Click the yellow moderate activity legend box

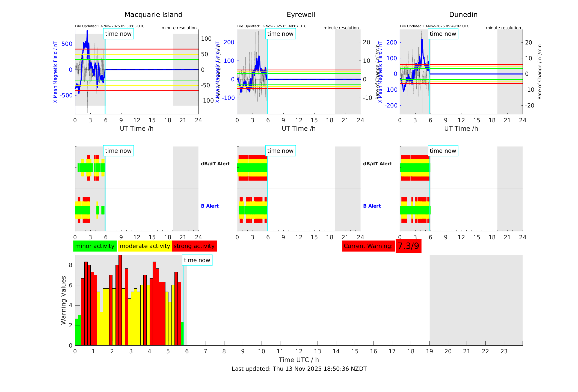pos(145,246)
